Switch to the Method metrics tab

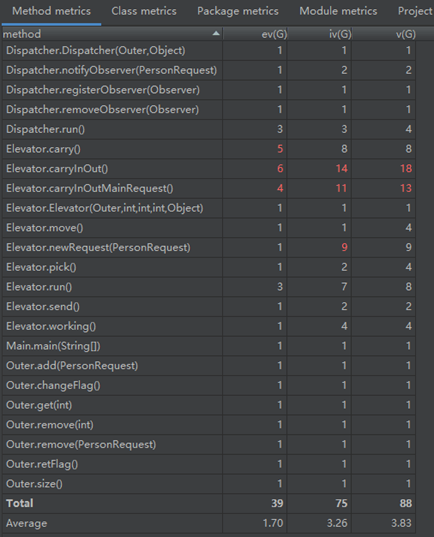(x=51, y=11)
